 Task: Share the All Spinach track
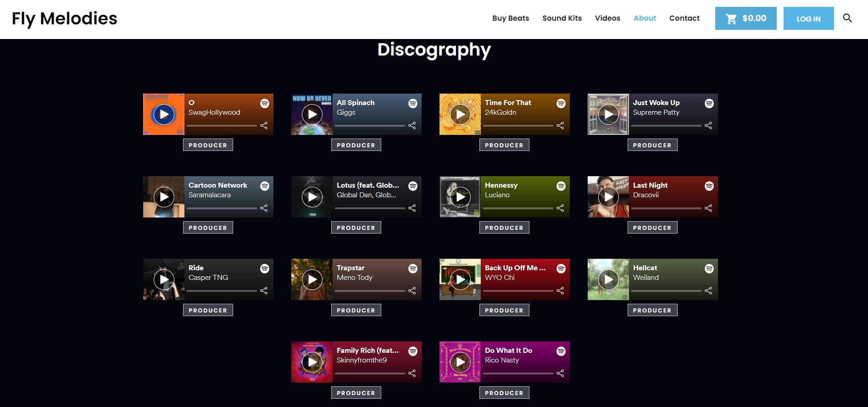pos(412,125)
